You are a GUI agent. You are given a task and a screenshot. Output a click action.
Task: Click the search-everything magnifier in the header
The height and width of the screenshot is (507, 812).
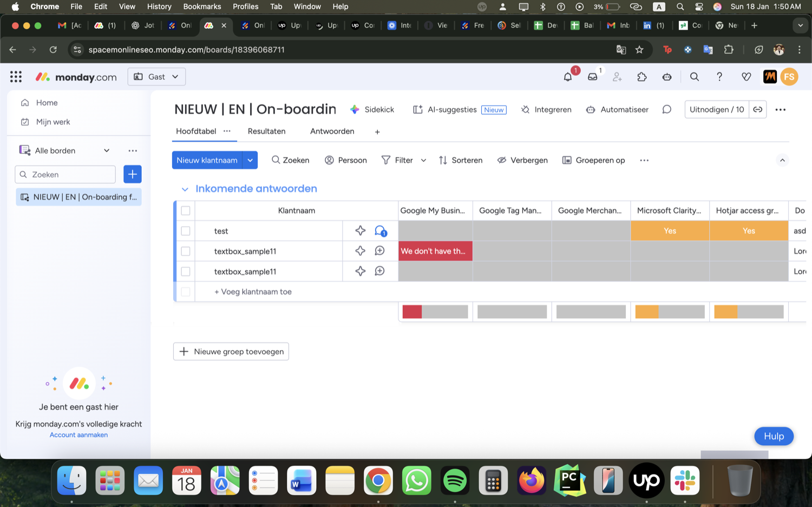[x=695, y=77]
